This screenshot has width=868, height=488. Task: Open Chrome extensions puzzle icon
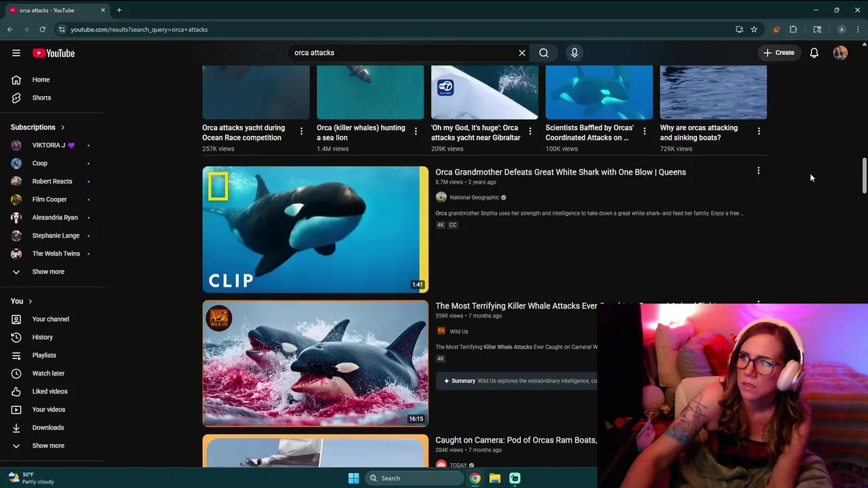793,29
